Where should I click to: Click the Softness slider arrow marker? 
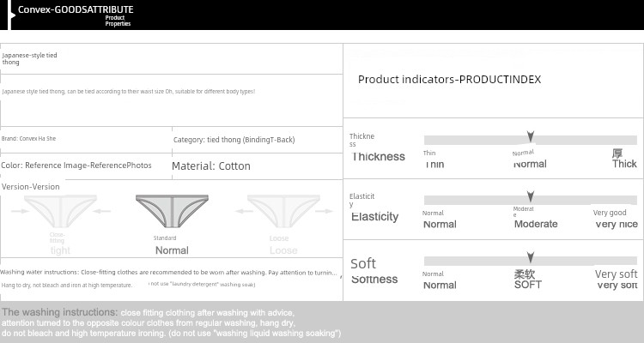click(x=531, y=257)
